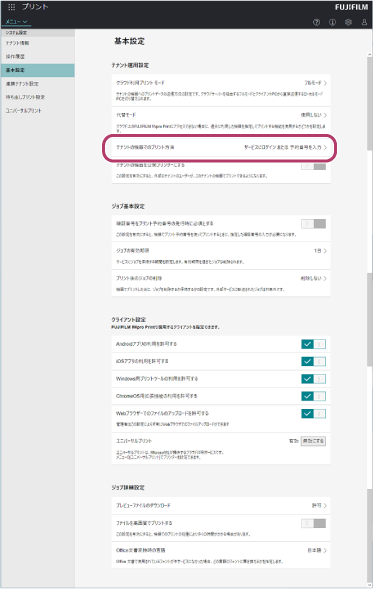Toggle 暗証番号 required for print reservation switch
373x589 pixels.
point(313,224)
